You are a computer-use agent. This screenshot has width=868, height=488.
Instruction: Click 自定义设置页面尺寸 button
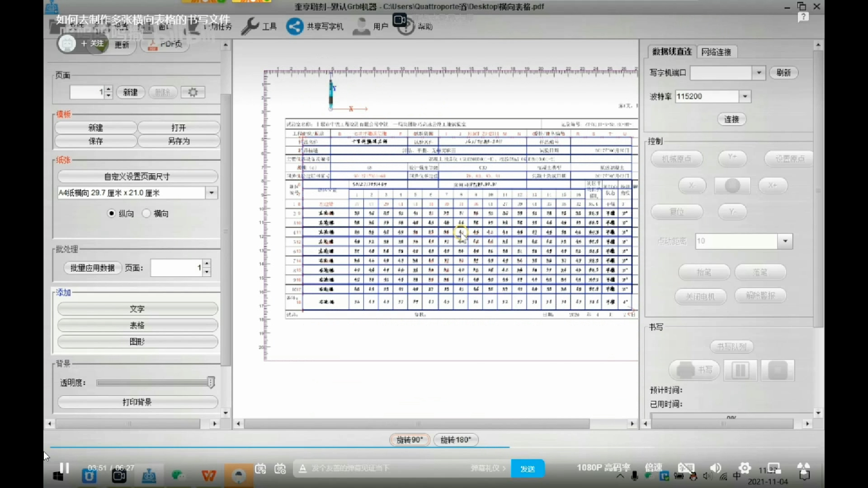click(137, 176)
